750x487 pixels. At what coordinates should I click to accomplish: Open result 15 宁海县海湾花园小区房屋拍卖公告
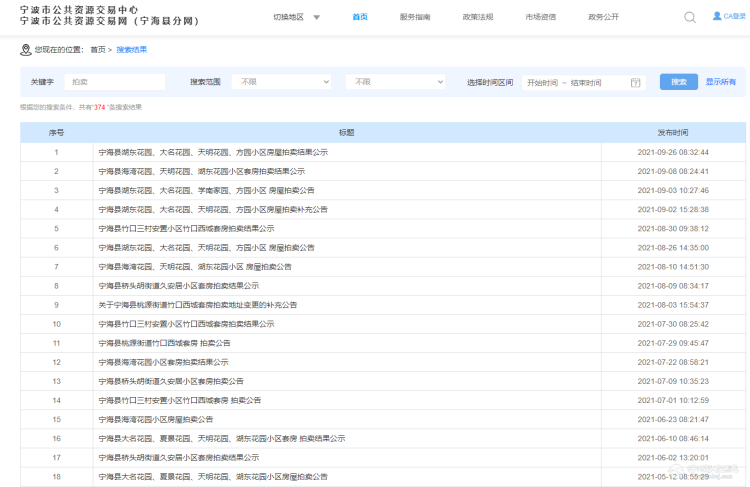pyautogui.click(x=156, y=419)
